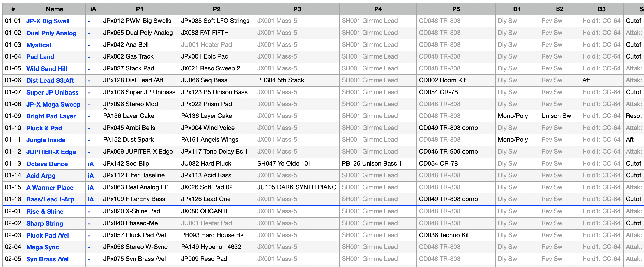Image resolution: width=644 pixels, height=267 pixels.
Task: Select the B1 column header
Action: (517, 9)
